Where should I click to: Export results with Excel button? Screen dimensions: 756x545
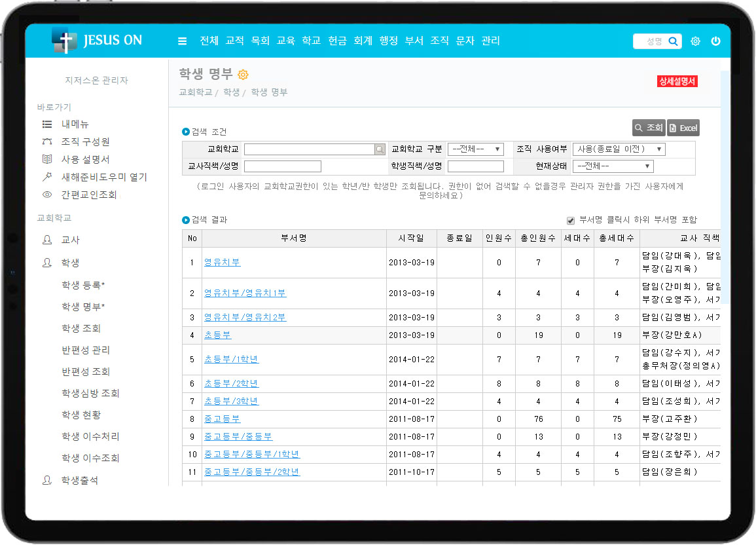(683, 128)
